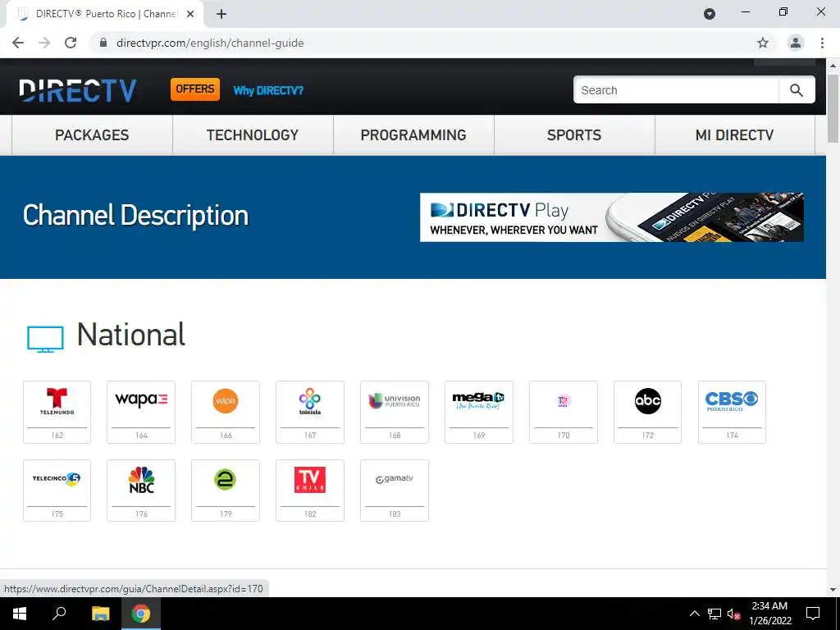
Task: Open the Telemundo channel 162 tile
Action: (57, 412)
